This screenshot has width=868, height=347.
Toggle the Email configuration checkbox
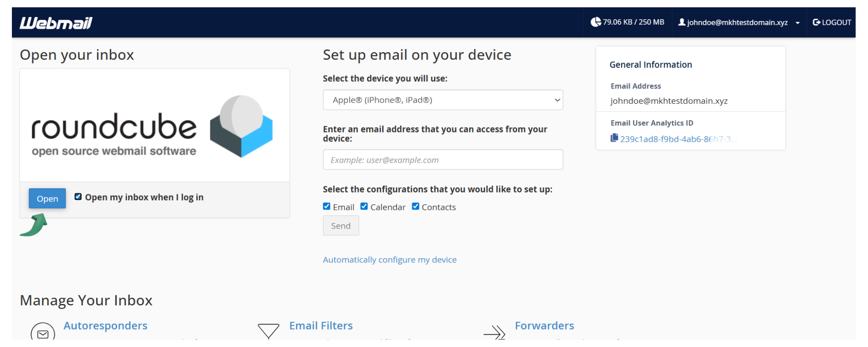[326, 207]
